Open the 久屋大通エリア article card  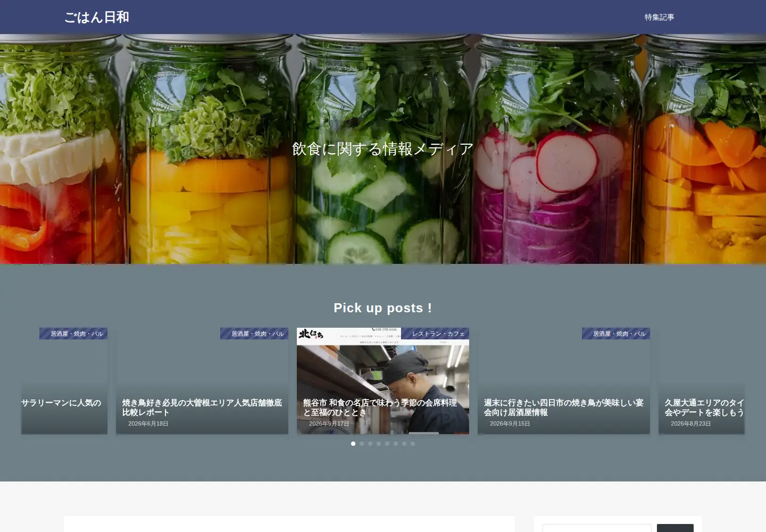tap(702, 381)
